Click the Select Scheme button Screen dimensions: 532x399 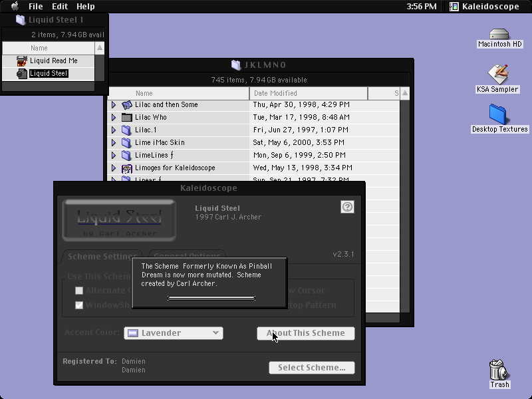(x=312, y=368)
